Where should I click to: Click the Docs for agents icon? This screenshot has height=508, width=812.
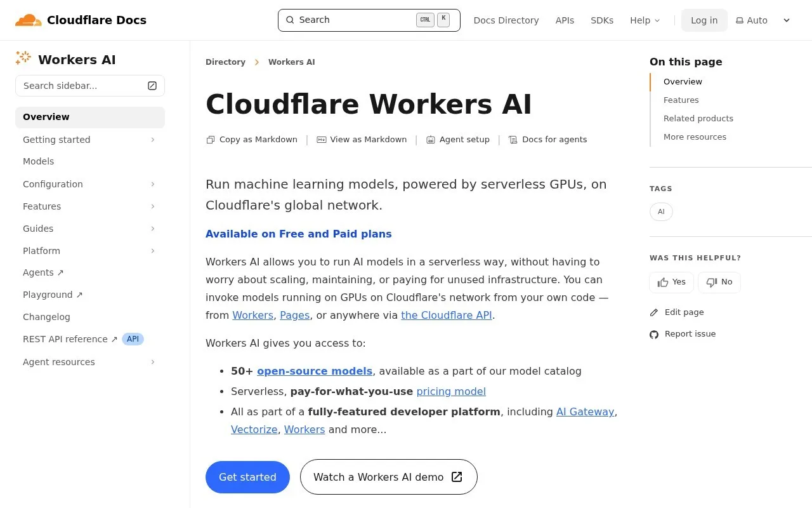(x=513, y=140)
